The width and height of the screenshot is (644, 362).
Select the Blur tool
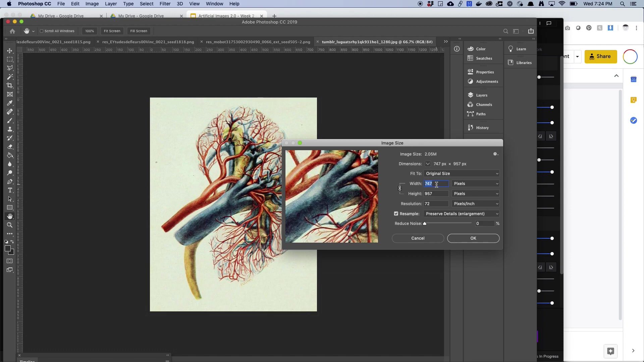[10, 164]
